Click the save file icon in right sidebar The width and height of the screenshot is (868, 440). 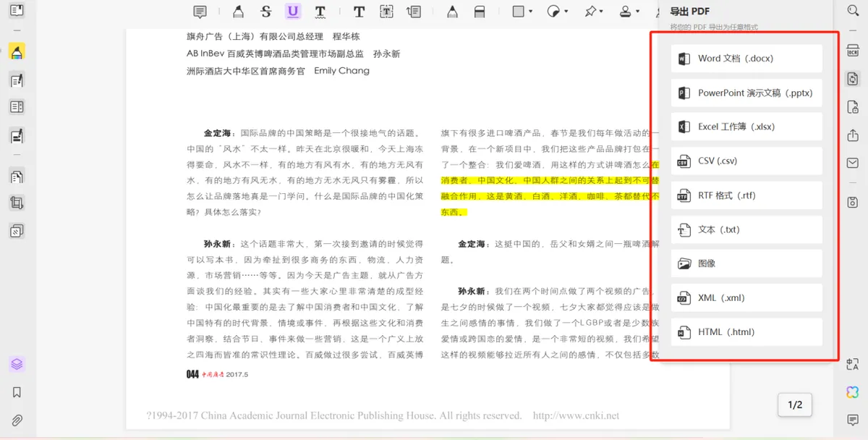pos(852,202)
